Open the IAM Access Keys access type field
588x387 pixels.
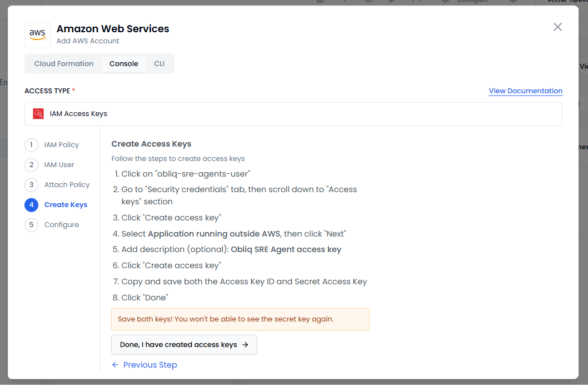click(293, 114)
